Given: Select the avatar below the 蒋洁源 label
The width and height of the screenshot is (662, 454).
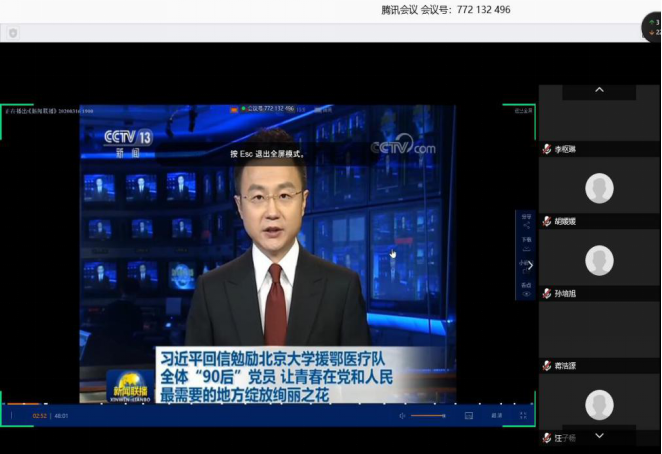Looking at the screenshot, I should coord(599,405).
